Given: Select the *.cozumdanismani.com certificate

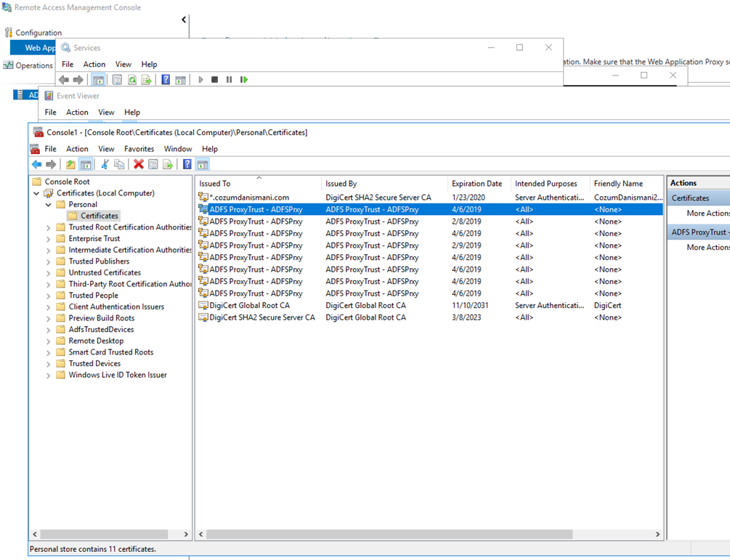Looking at the screenshot, I should (x=249, y=198).
